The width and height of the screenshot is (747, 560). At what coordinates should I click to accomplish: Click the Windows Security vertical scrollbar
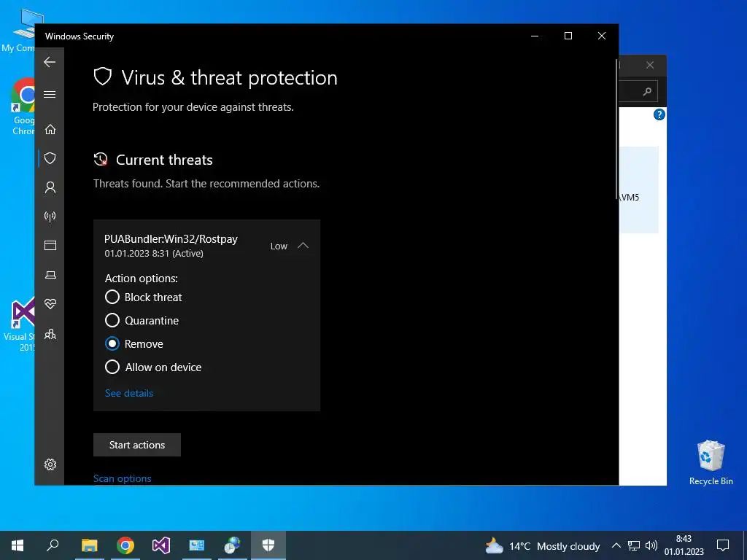[617, 128]
